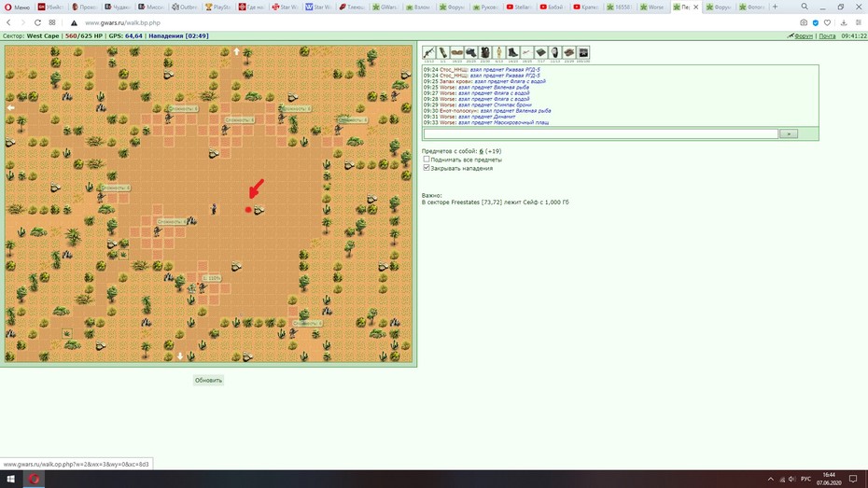
Task: Send chat message with the » button
Action: click(789, 133)
